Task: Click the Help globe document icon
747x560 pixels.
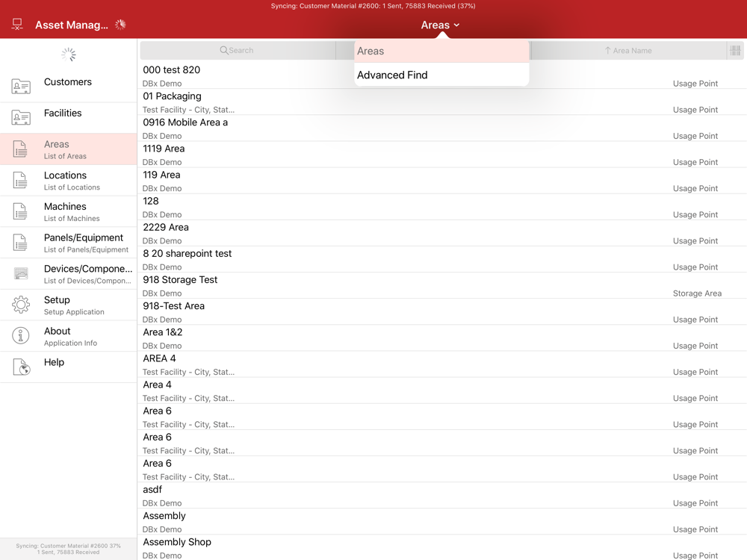Action: [x=21, y=367]
